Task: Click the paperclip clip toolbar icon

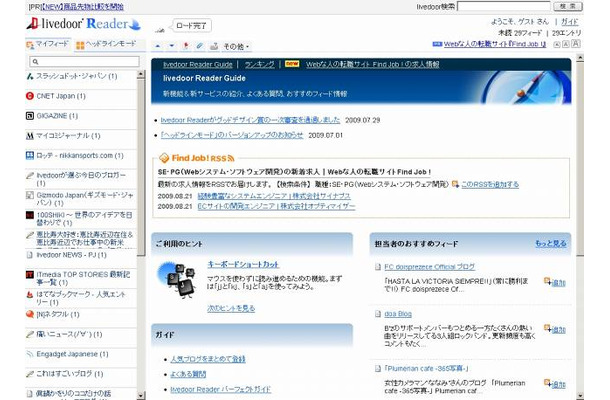Action: [200, 46]
